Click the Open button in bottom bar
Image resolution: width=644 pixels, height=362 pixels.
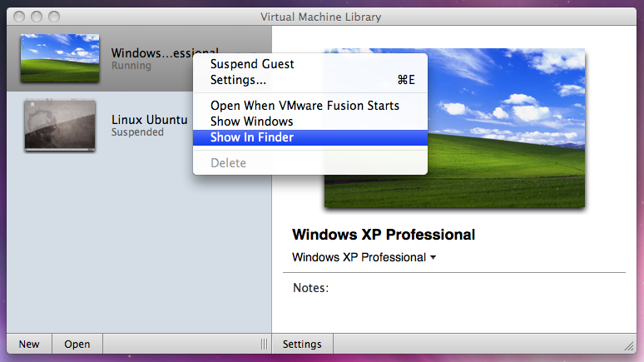pos(77,344)
